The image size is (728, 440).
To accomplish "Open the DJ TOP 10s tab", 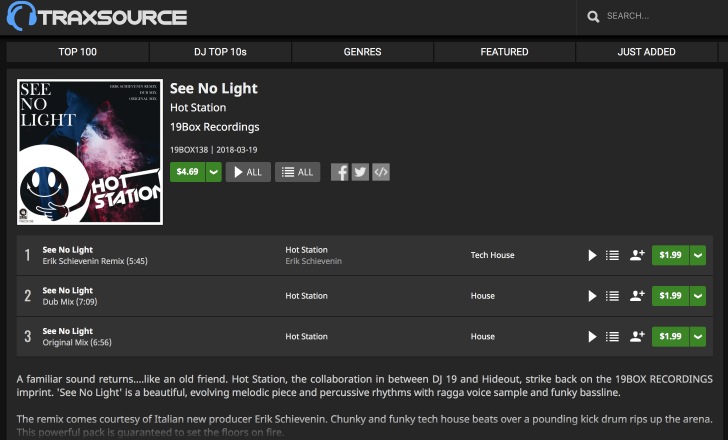I will pyautogui.click(x=220, y=52).
